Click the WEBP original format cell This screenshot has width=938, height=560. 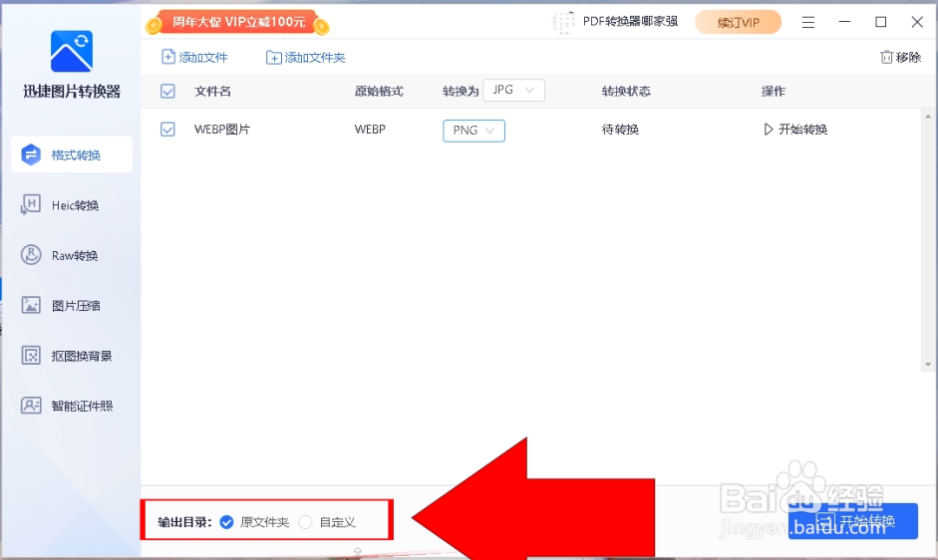[x=370, y=130]
